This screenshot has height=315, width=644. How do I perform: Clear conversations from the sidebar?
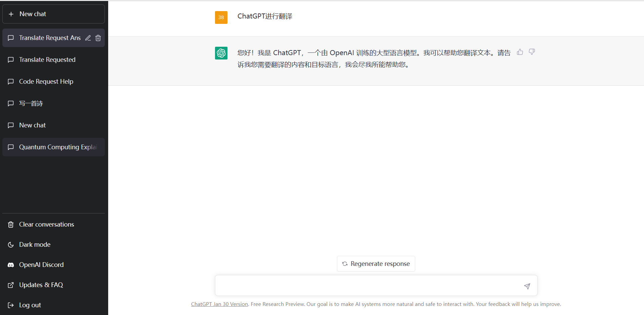tap(53, 225)
